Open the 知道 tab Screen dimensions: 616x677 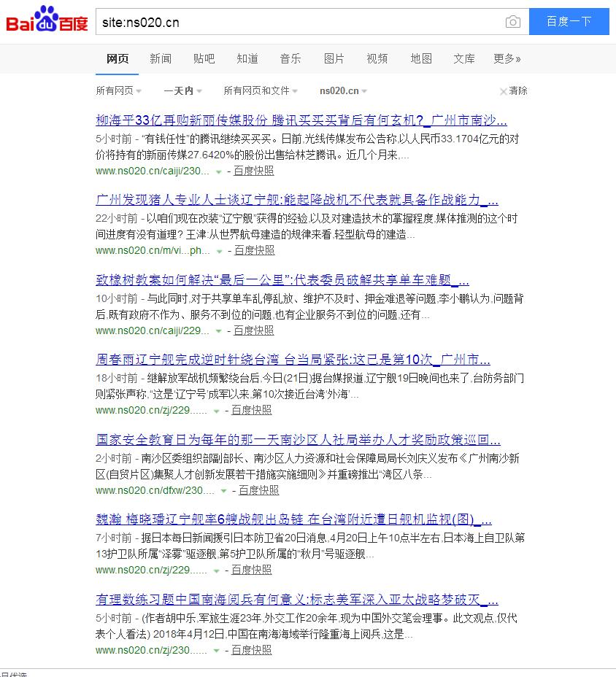pyautogui.click(x=247, y=58)
